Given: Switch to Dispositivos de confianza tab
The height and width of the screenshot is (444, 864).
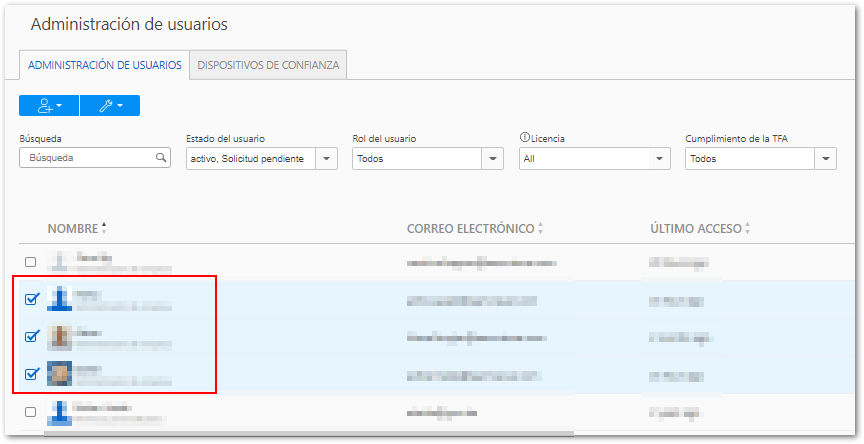Looking at the screenshot, I should pyautogui.click(x=268, y=65).
